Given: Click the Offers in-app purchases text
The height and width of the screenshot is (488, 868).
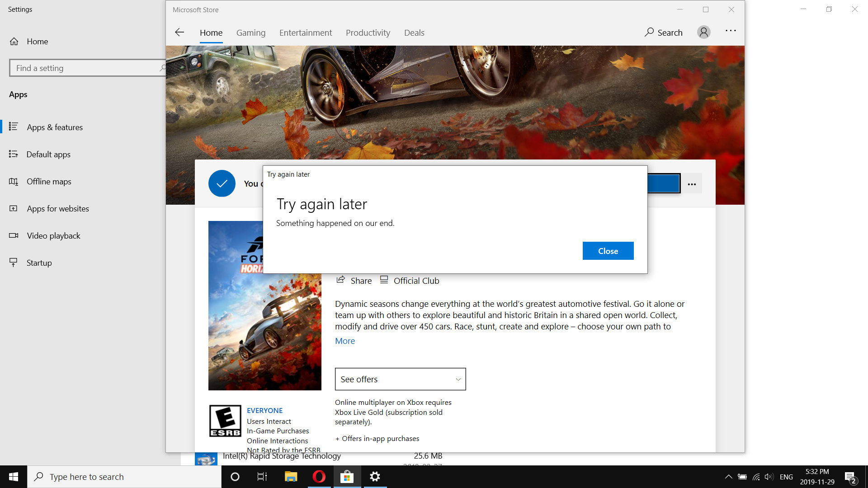Looking at the screenshot, I should point(377,438).
